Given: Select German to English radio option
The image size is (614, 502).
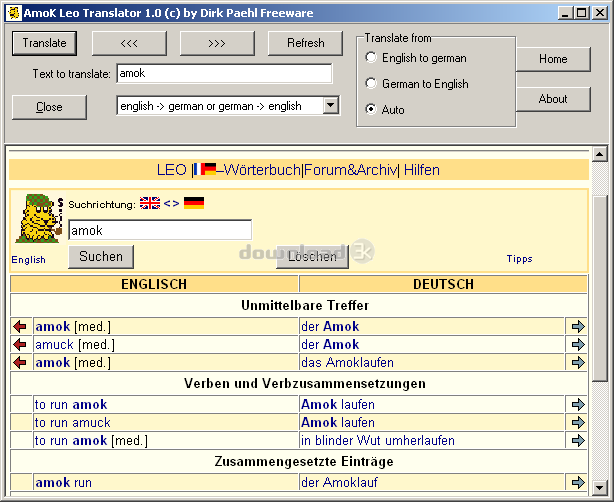Looking at the screenshot, I should 371,83.
